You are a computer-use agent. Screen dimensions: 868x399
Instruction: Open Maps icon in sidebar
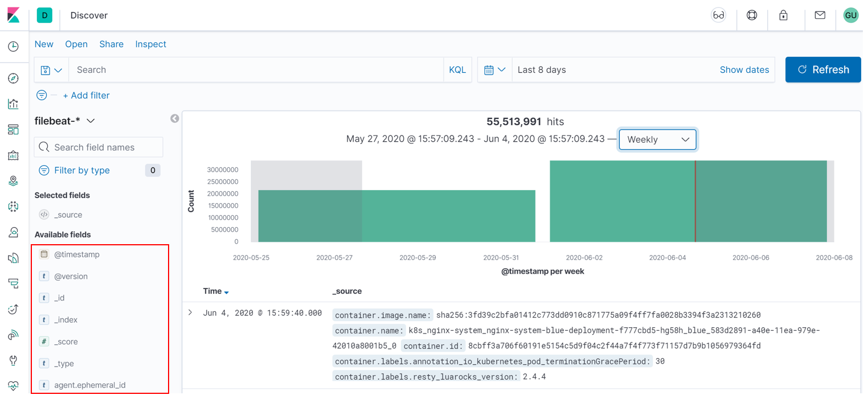pyautogui.click(x=14, y=181)
